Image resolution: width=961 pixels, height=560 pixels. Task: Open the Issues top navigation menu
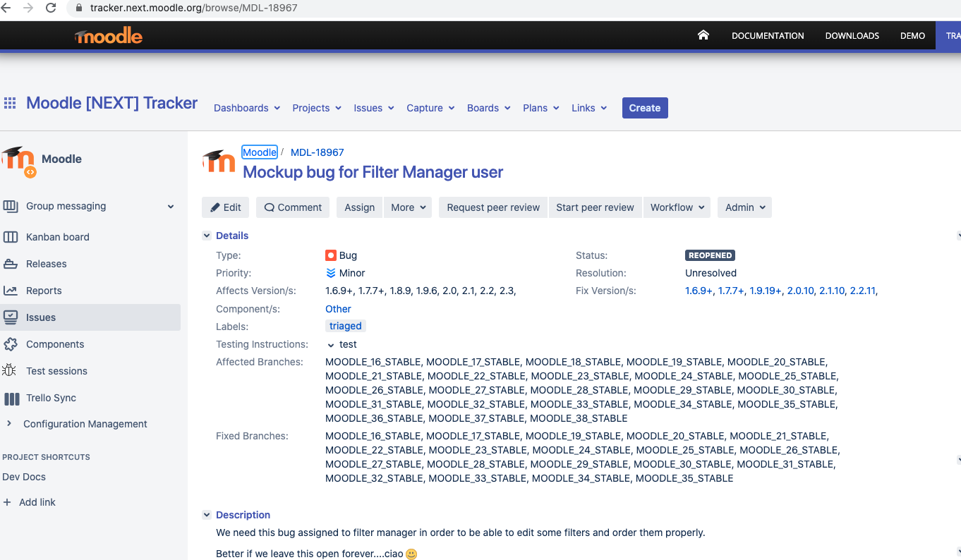point(374,108)
